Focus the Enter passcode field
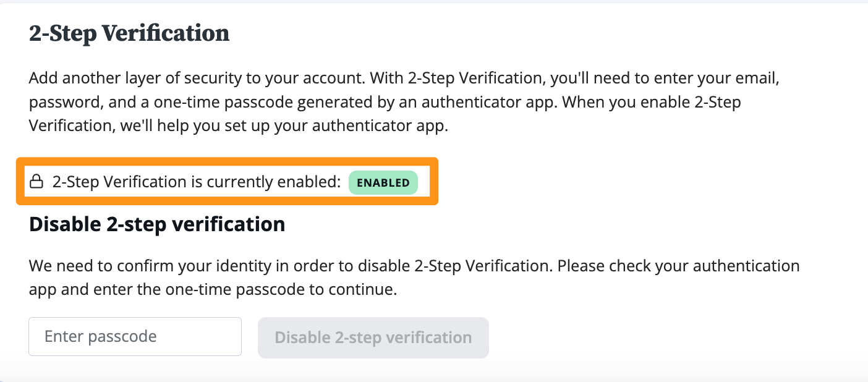This screenshot has width=868, height=382. (x=135, y=336)
